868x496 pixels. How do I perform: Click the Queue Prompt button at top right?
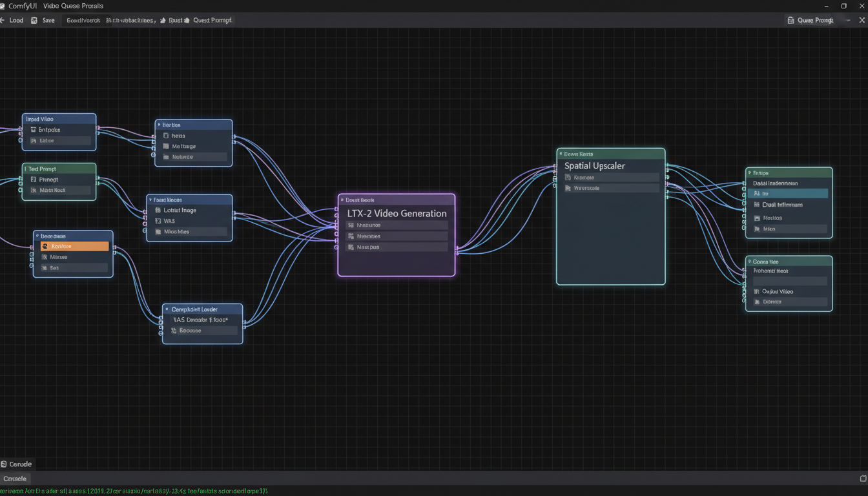[809, 20]
